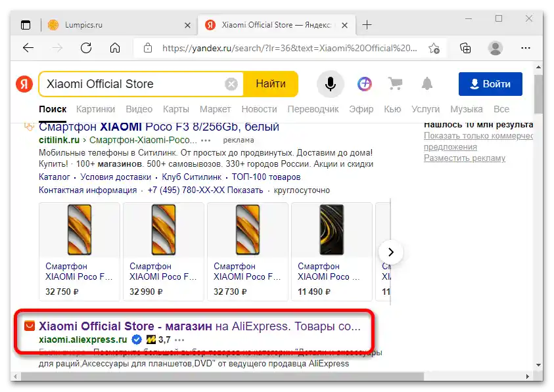Open Xiaomi Official Store AliExpress result title
The image size is (554, 392).
coord(200,326)
